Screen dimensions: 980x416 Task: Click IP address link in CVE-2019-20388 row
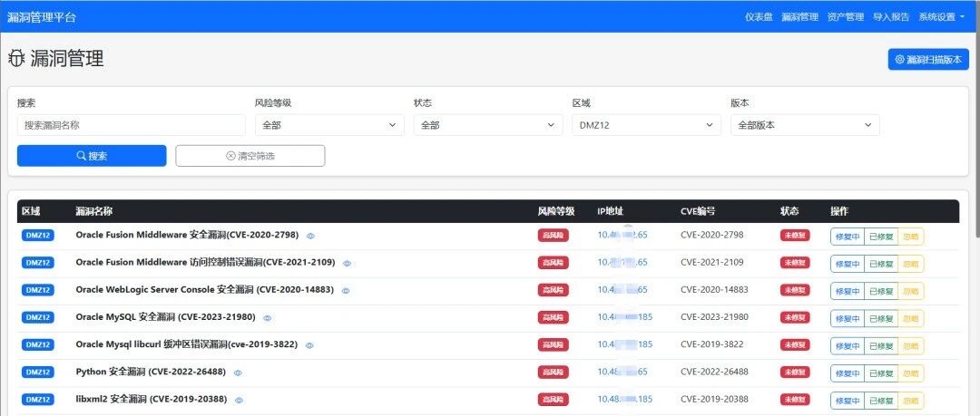click(x=625, y=399)
